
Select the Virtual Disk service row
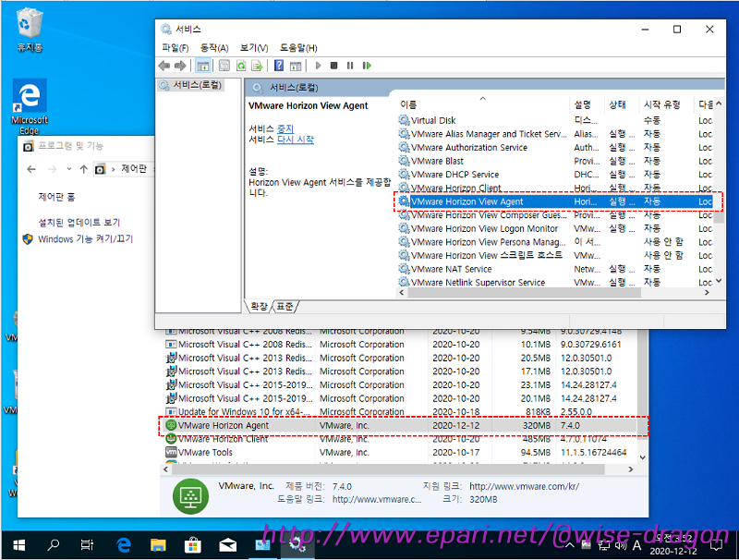[x=555, y=120]
